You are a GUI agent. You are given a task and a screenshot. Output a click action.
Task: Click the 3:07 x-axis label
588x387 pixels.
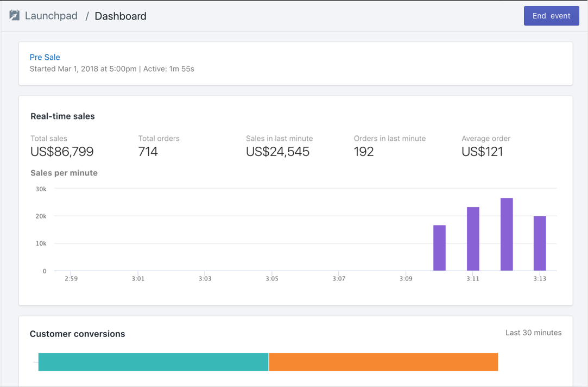[339, 278]
